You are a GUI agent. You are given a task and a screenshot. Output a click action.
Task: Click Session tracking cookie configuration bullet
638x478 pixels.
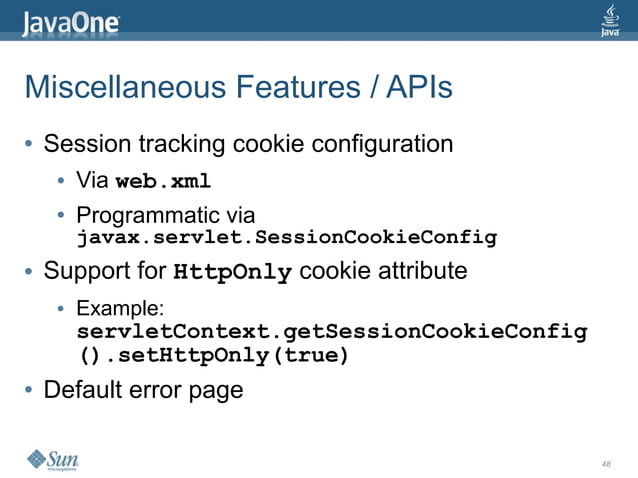tap(248, 144)
